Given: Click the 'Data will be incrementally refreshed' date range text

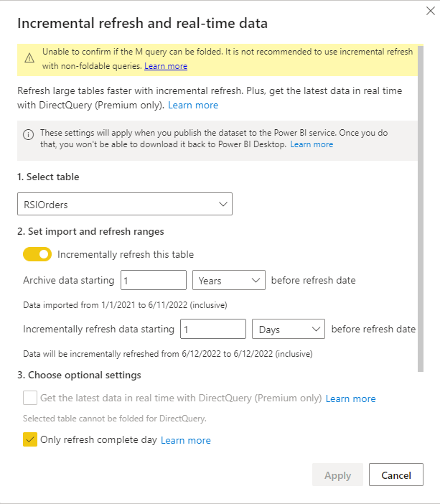Looking at the screenshot, I should pos(168,354).
